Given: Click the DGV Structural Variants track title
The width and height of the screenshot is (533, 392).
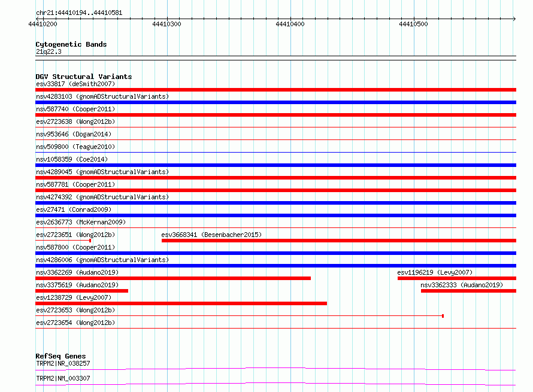Looking at the screenshot, I should pyautogui.click(x=84, y=77).
